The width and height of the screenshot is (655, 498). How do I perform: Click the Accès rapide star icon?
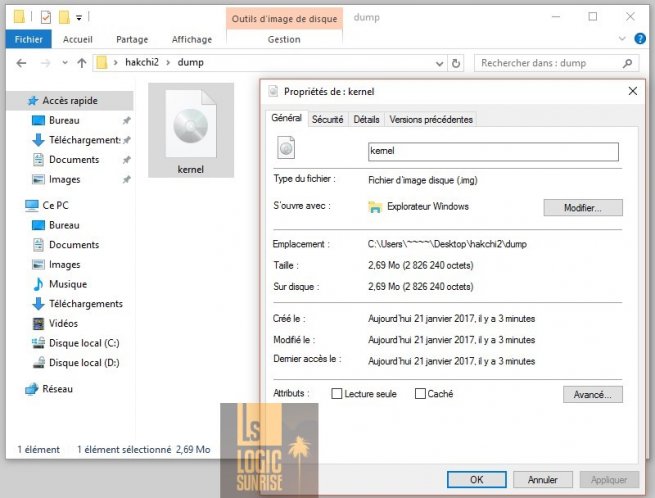(x=32, y=101)
